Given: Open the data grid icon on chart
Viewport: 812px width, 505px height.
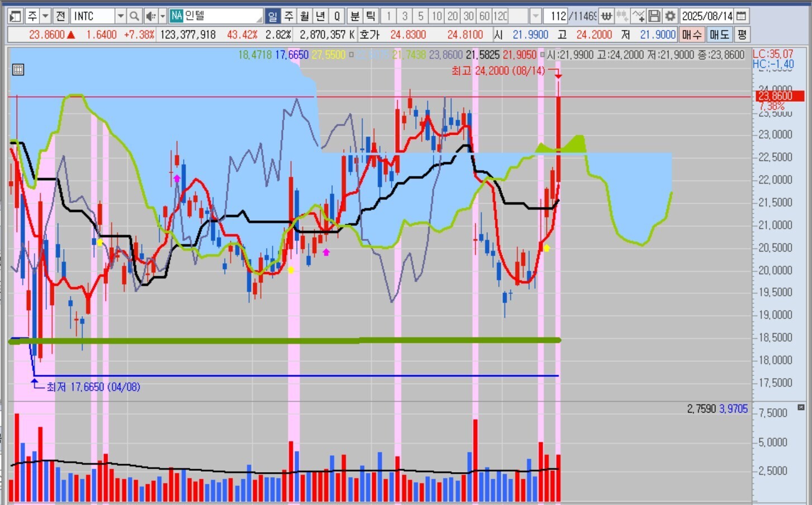Looking at the screenshot, I should click(18, 70).
